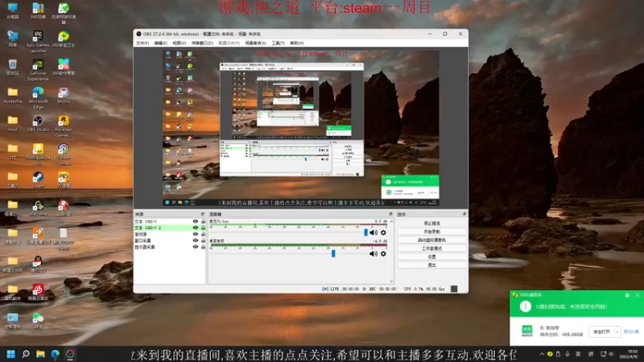The width and height of the screenshot is (644, 362).
Task: Pop out the 来源 sources dock
Action: [202, 214]
